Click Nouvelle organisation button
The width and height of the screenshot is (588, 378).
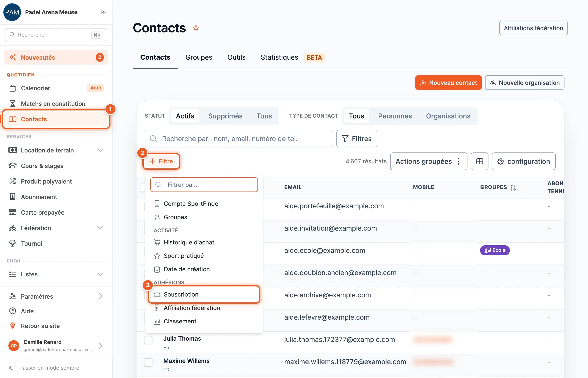coord(524,83)
